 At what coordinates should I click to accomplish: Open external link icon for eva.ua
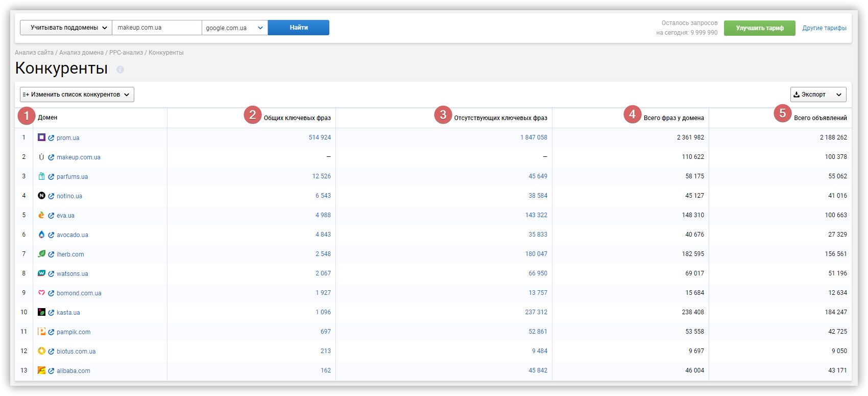coord(51,216)
